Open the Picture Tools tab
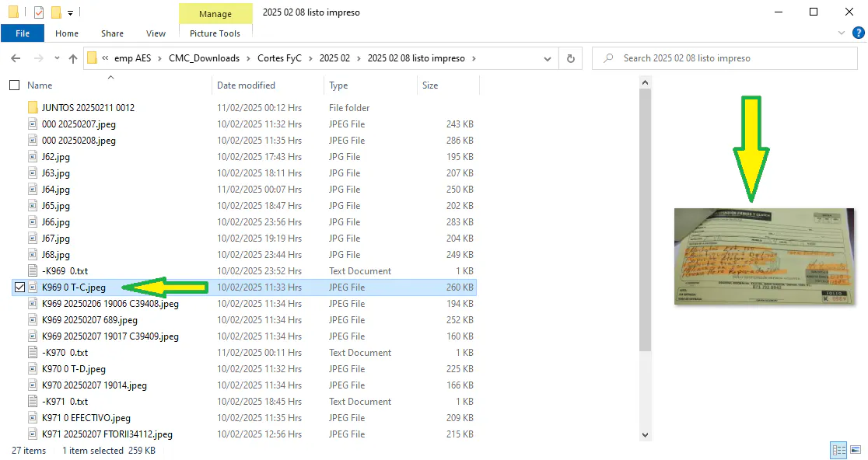This screenshot has height=460, width=868. [x=215, y=33]
